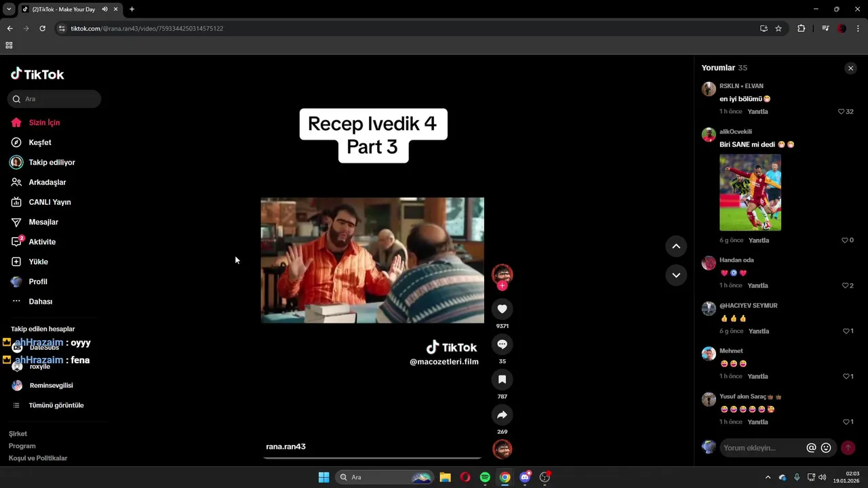Follow creator with red plus badge

tap(502, 286)
